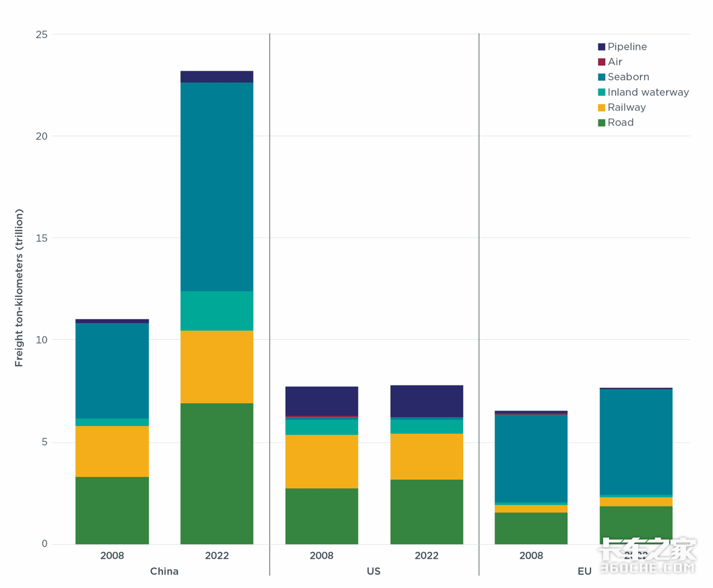Select the 2022 label under China
Screen dimensions: 713x588
click(x=217, y=556)
